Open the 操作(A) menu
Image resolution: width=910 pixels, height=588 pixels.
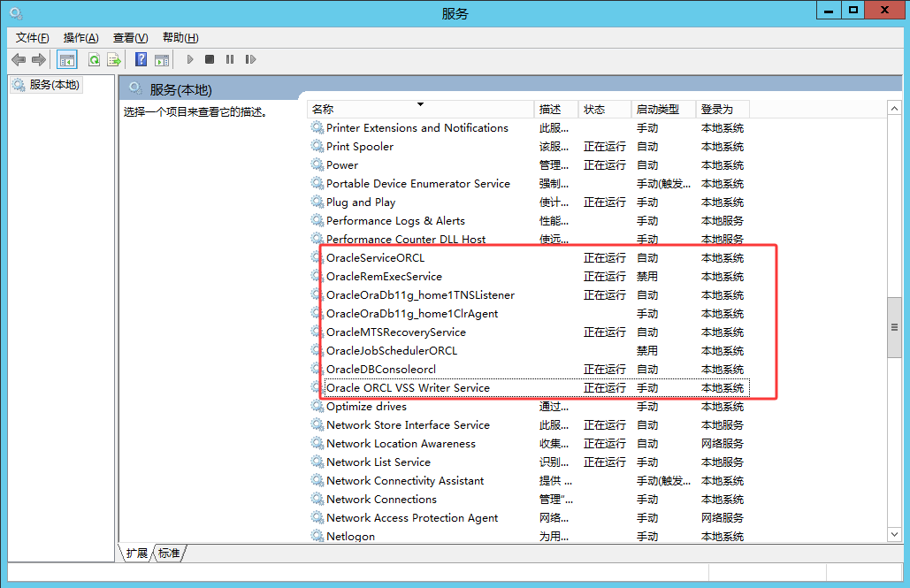coord(80,38)
